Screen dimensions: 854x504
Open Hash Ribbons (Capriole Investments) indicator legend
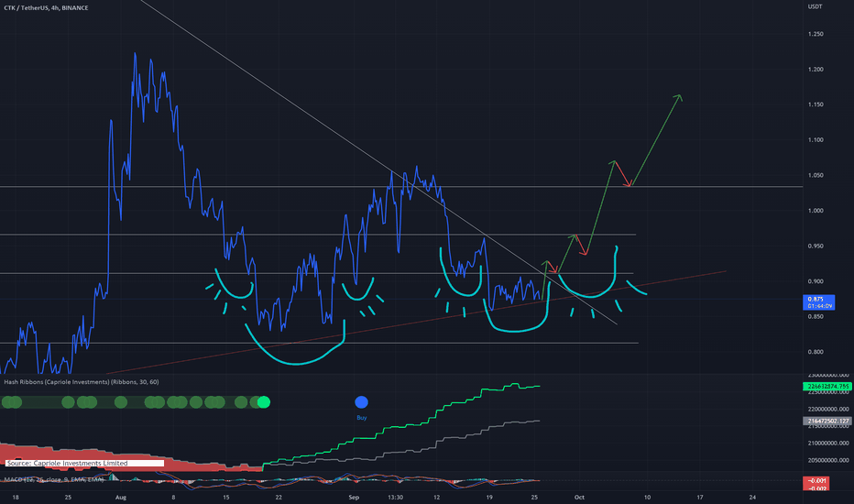pyautogui.click(x=82, y=382)
